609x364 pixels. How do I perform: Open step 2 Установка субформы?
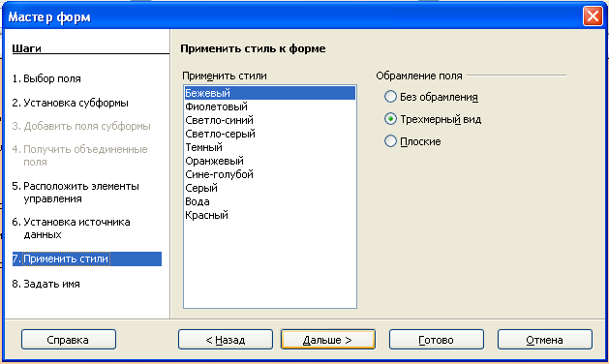[70, 103]
